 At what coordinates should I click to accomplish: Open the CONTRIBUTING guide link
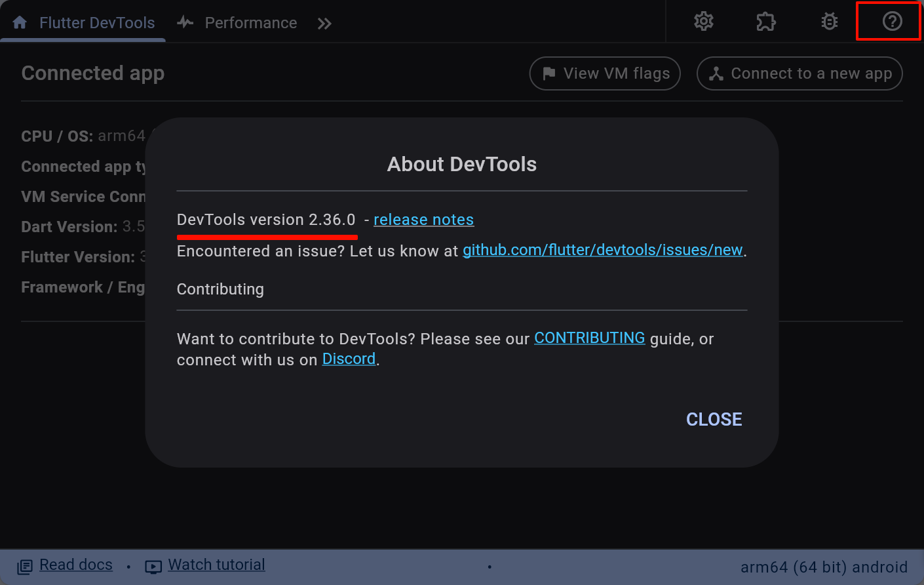pyautogui.click(x=590, y=338)
